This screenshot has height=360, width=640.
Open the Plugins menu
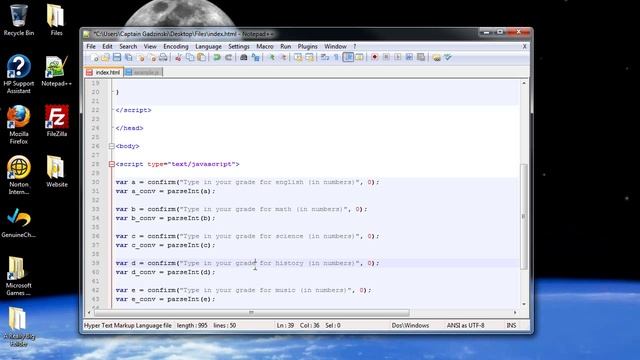click(x=307, y=47)
